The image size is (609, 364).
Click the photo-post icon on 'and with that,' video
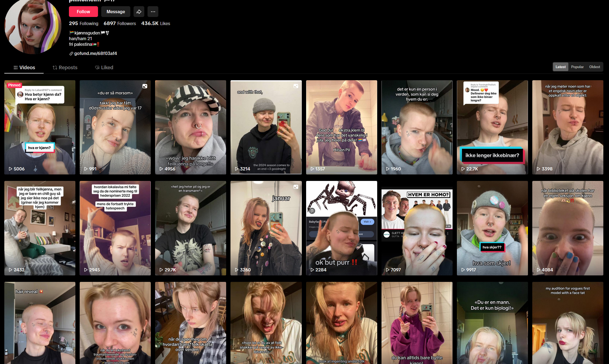296,86
